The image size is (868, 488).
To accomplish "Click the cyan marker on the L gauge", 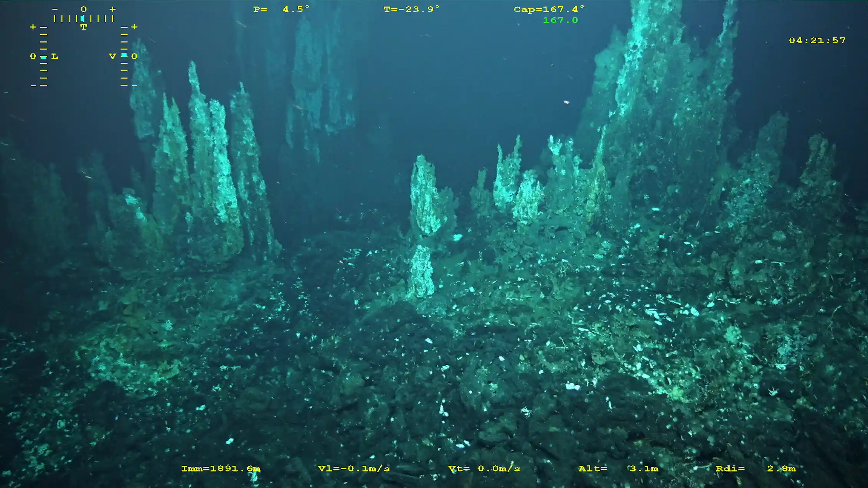I will [44, 57].
